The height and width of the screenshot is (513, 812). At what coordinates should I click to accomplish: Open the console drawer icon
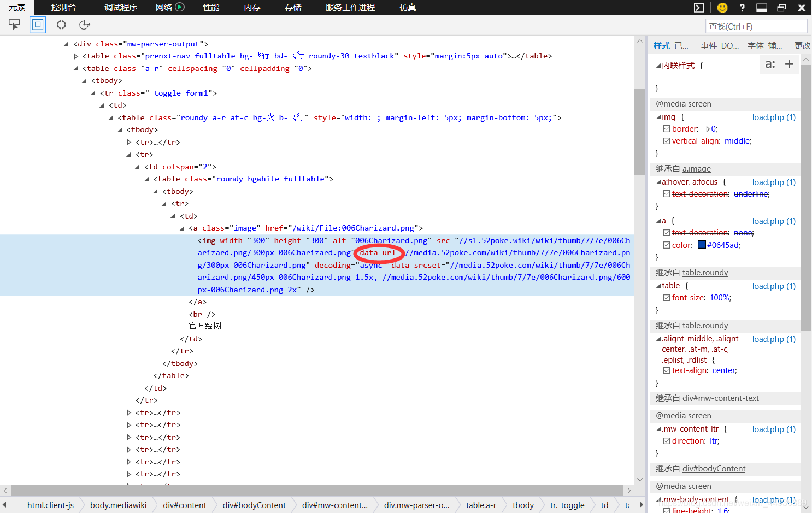point(699,8)
